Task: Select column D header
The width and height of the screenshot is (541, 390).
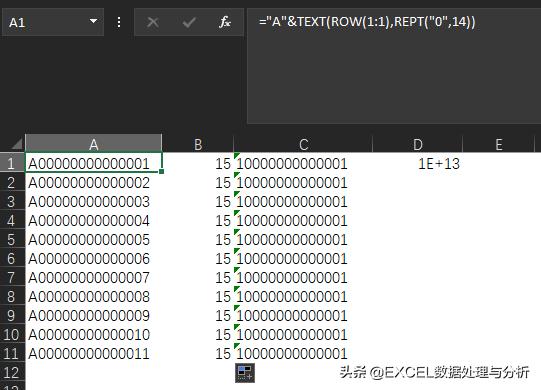Action: [417, 144]
